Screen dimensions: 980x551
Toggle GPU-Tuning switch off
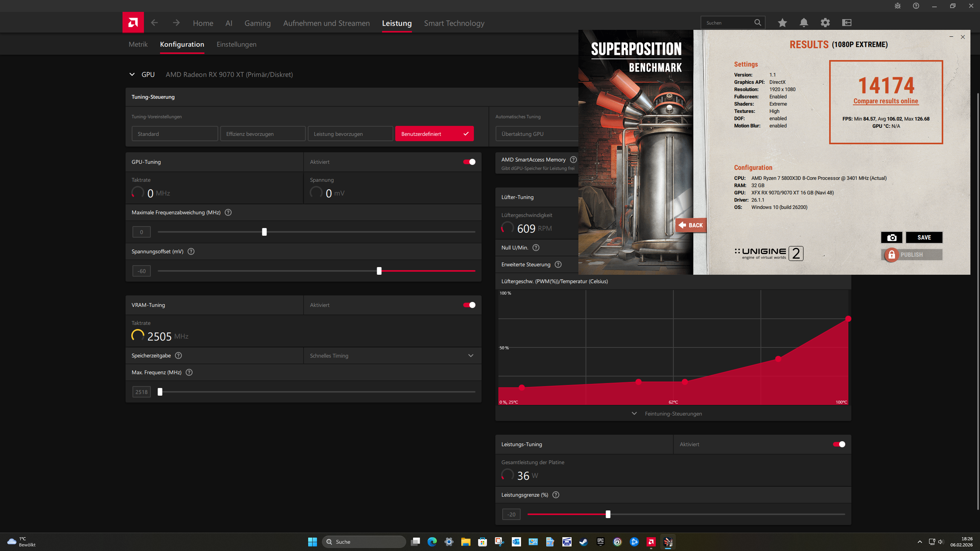[469, 162]
